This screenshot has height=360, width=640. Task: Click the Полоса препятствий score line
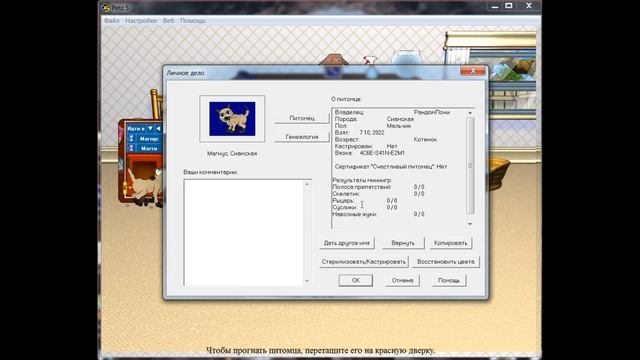pyautogui.click(x=378, y=187)
